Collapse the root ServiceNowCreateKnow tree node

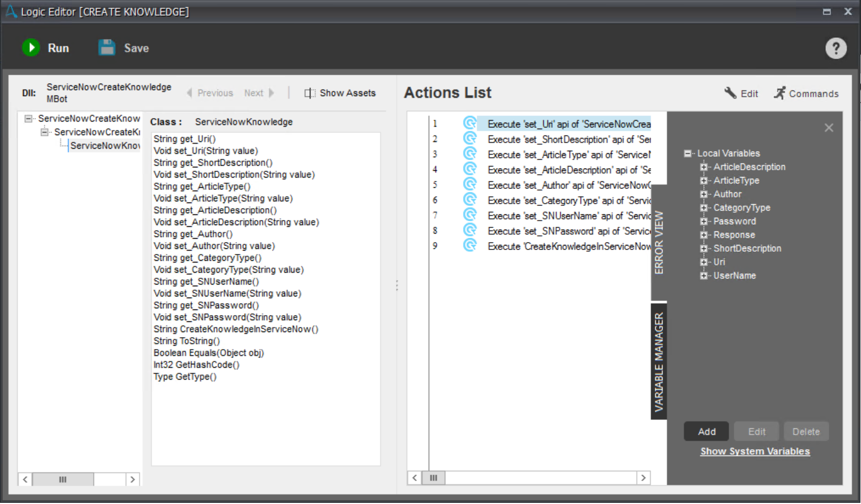[x=28, y=119]
